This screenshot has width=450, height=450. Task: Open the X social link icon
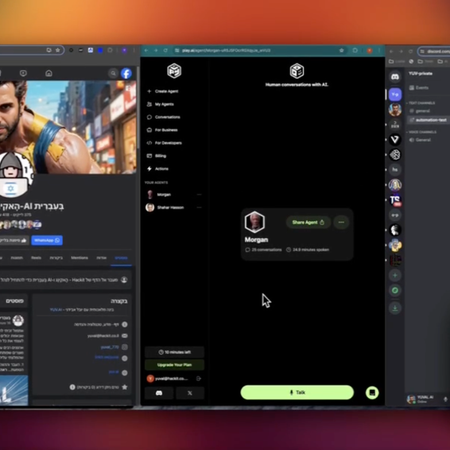[190, 393]
